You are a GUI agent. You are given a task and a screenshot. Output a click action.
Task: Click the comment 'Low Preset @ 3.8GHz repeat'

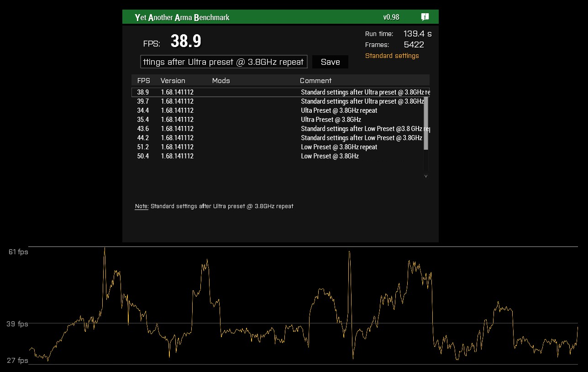339,147
